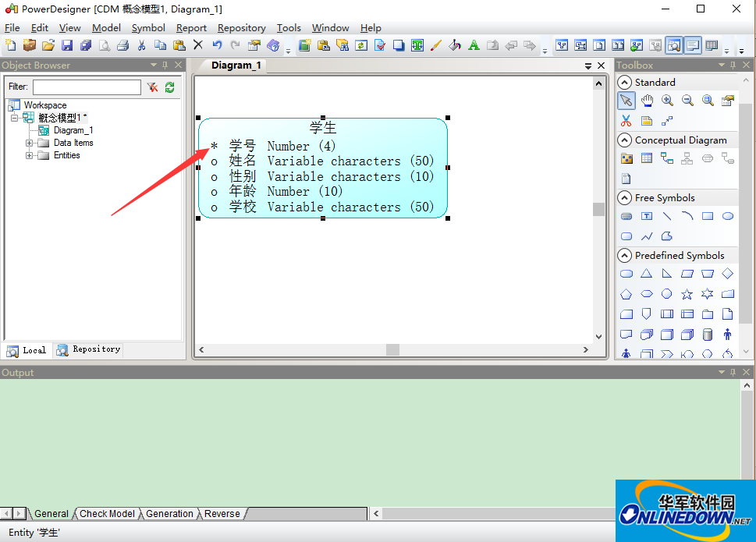Select the Association tool
This screenshot has height=542, width=756.
(708, 158)
